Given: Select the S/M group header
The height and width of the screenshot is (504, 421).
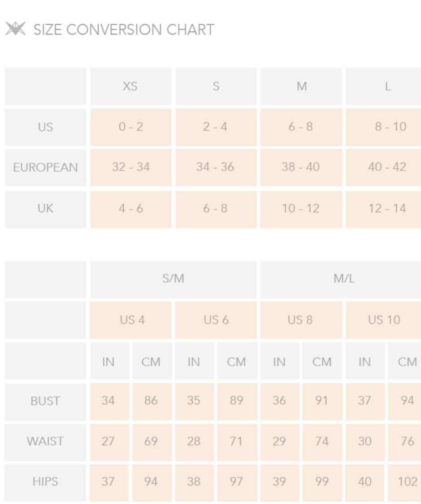Looking at the screenshot, I should 174,279.
